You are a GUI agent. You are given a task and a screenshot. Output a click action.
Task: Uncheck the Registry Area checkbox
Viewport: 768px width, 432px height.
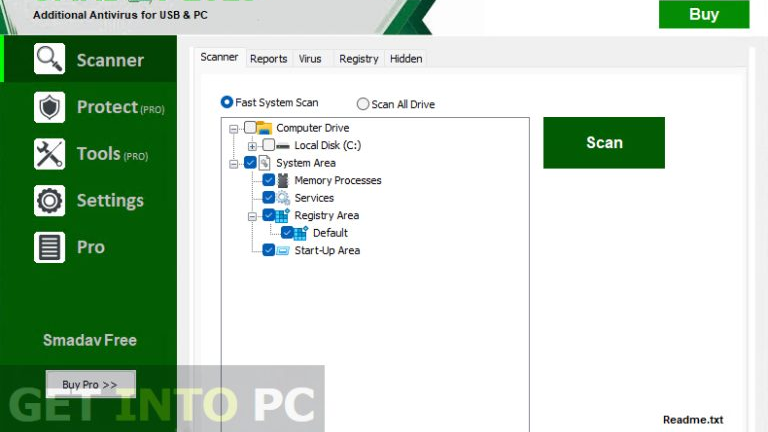pos(268,215)
